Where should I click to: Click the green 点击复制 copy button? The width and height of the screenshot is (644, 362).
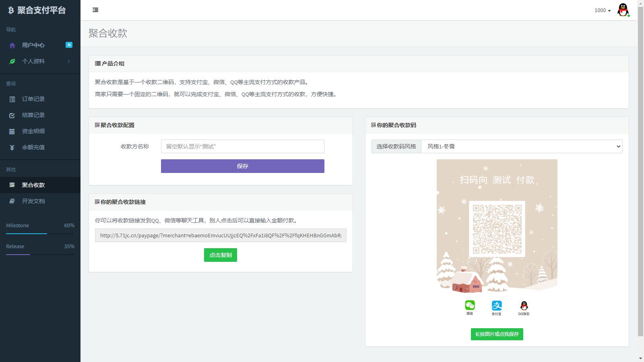220,255
